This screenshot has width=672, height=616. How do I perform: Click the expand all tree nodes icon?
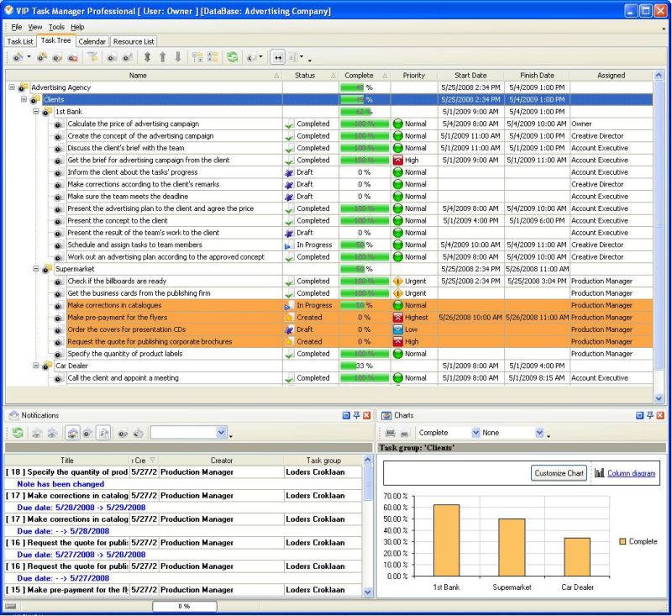click(197, 58)
